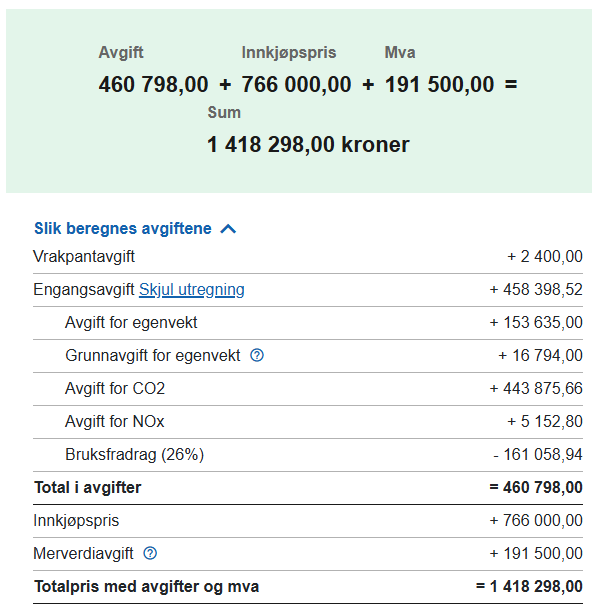Collapse the Slik beregnes avgiftene heading
Image resolution: width=592 pixels, height=610 pixels.
123,228
